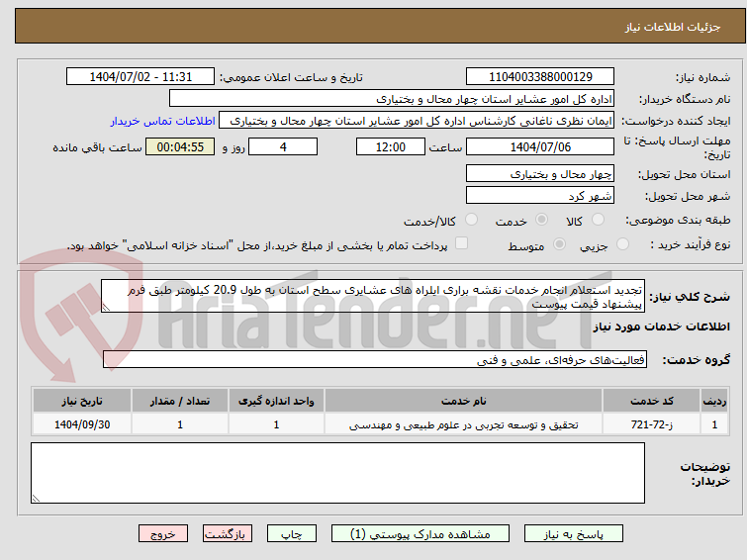Click the کد خدمت column header
This screenshot has width=747, height=560.
point(651,401)
